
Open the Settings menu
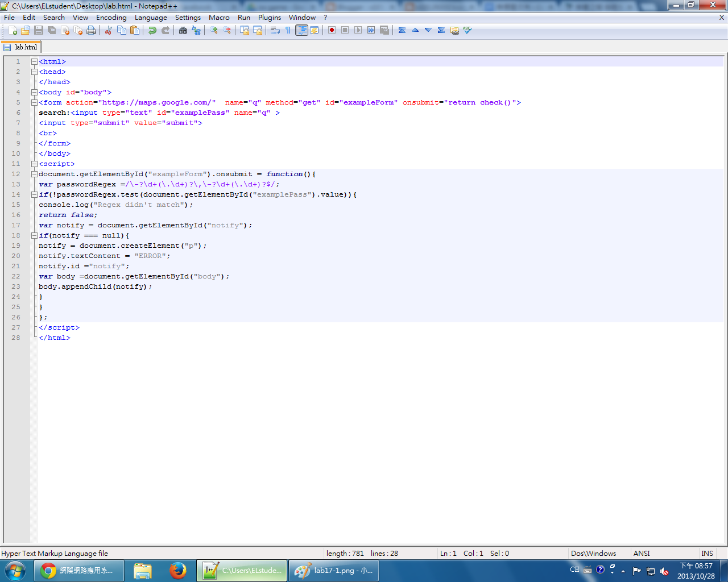pyautogui.click(x=188, y=18)
